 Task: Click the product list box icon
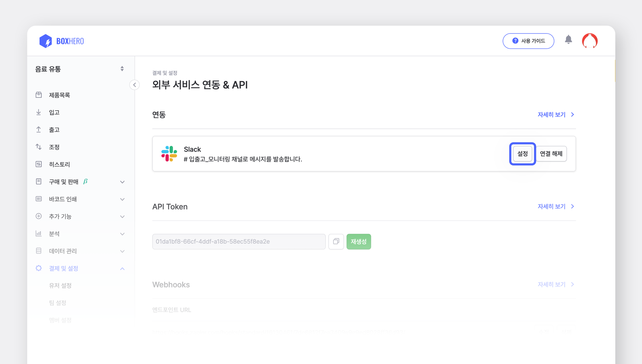tap(39, 95)
